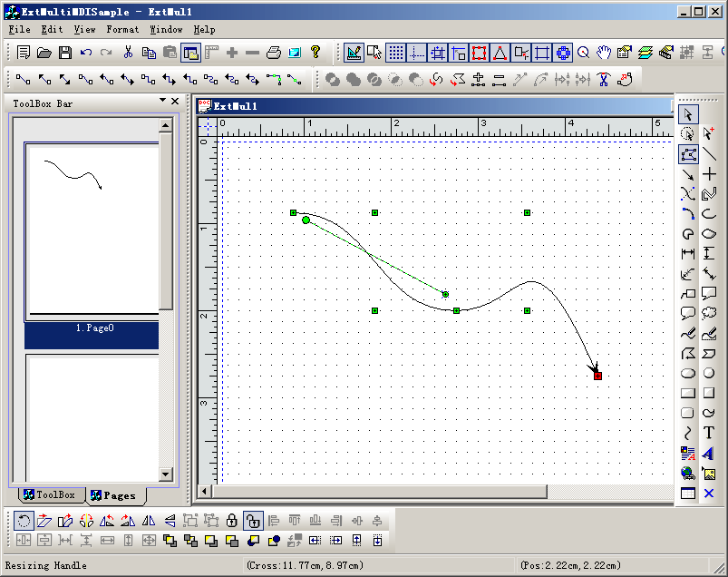This screenshot has width=728, height=577.
Task: Select the Text tool with letter T
Action: pyautogui.click(x=709, y=433)
